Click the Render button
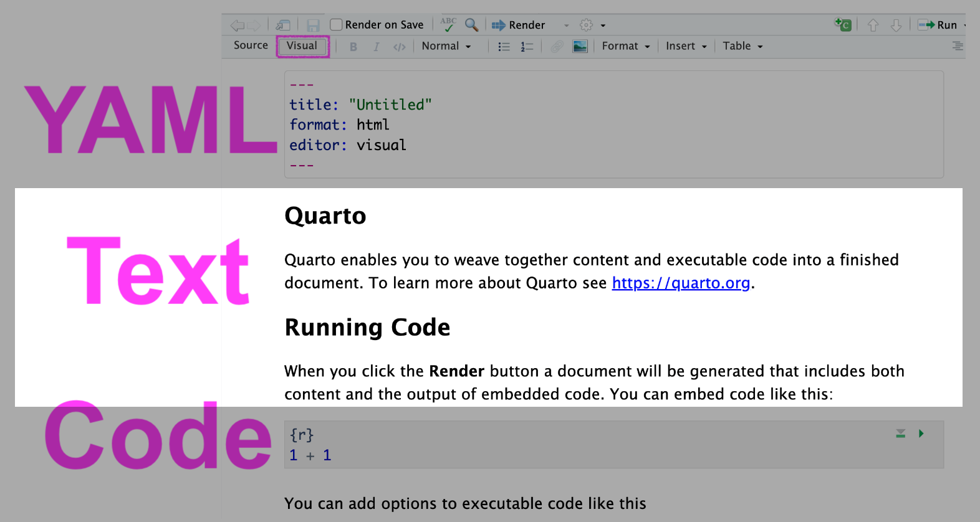This screenshot has width=980, height=522. click(x=519, y=25)
